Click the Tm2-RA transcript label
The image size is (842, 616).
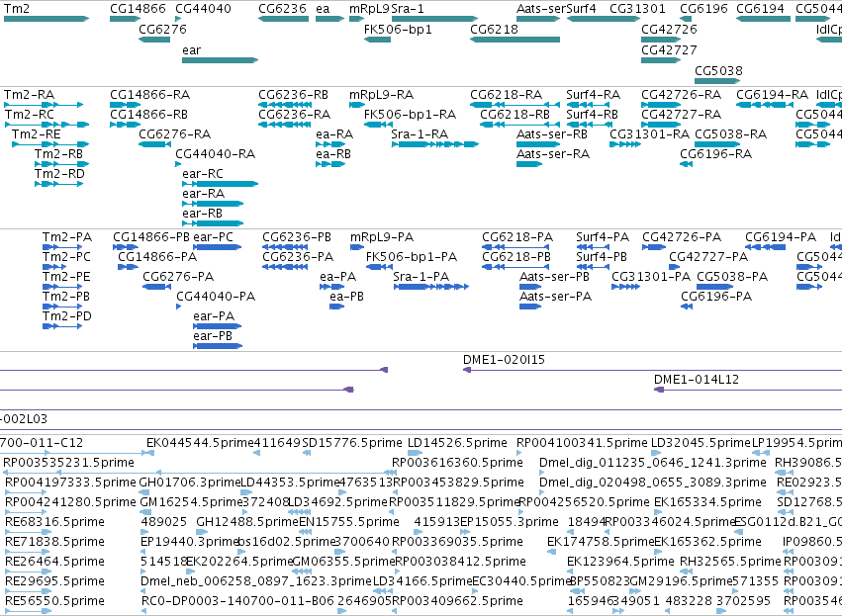pos(29,95)
